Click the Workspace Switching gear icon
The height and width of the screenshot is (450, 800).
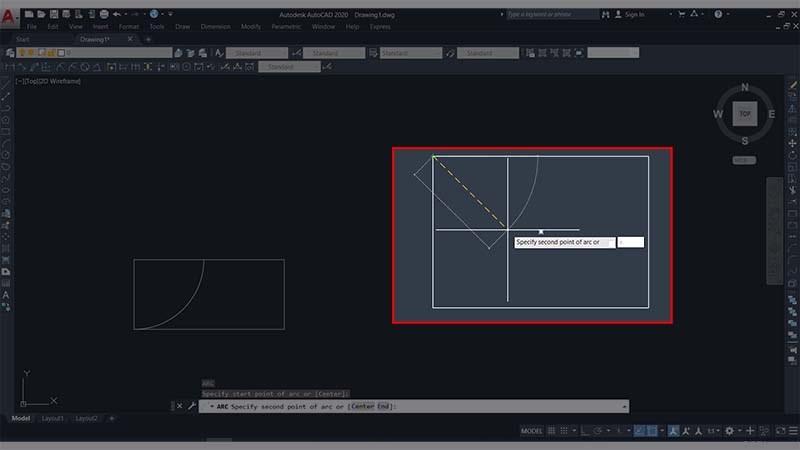click(x=730, y=431)
